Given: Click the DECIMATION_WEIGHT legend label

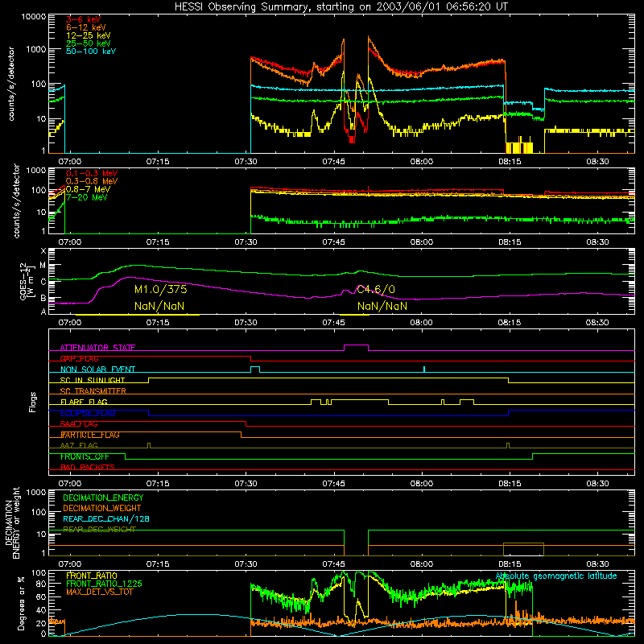Looking at the screenshot, I should [x=102, y=508].
